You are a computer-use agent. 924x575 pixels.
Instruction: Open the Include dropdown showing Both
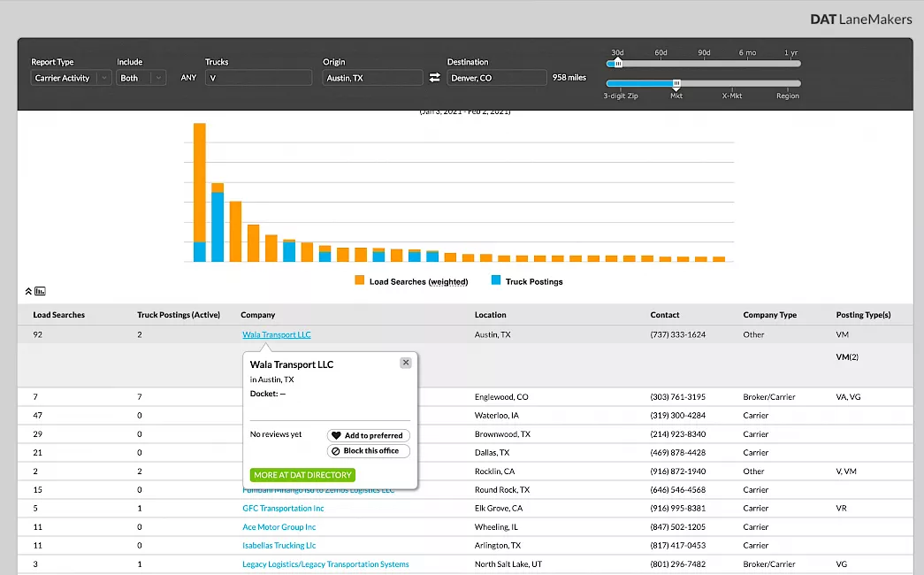tap(141, 78)
